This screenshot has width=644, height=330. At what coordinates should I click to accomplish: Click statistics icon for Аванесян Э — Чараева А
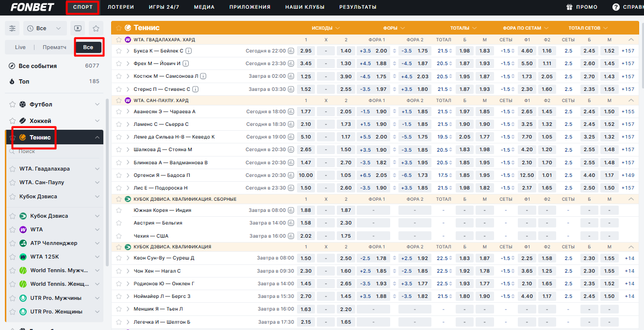[x=291, y=111]
